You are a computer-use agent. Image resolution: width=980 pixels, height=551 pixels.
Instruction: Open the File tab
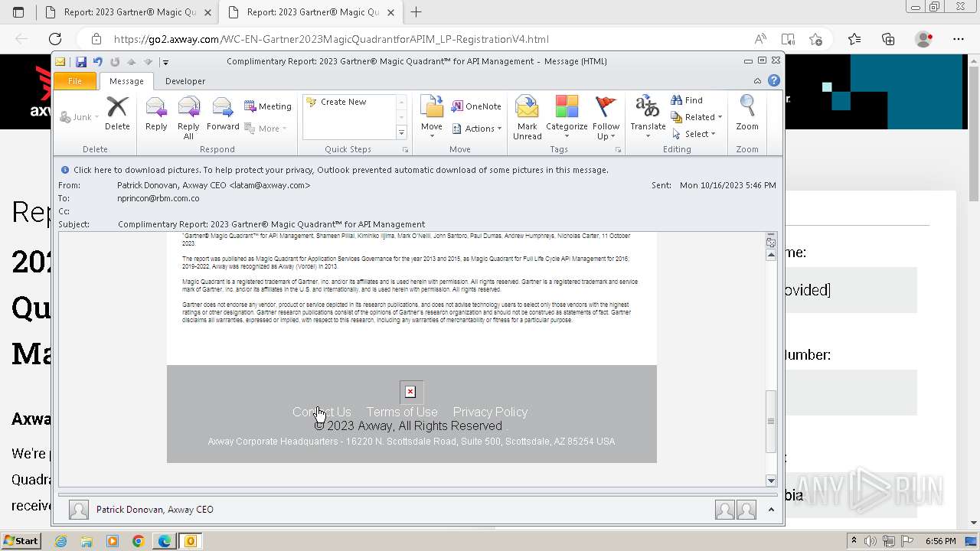75,81
